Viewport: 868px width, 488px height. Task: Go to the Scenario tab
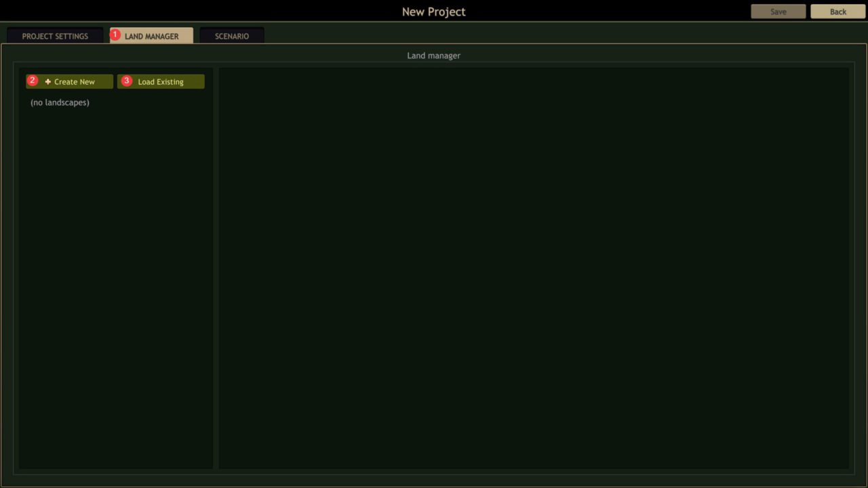[232, 36]
